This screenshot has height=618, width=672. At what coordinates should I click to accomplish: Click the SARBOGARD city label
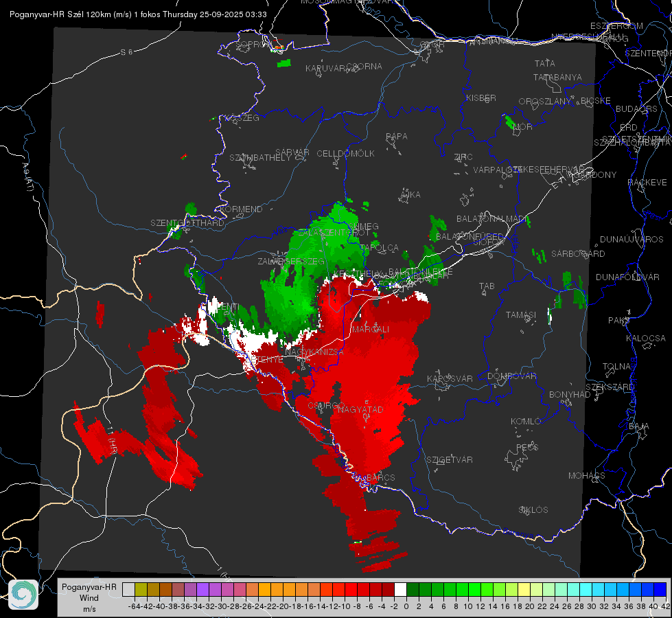(578, 254)
